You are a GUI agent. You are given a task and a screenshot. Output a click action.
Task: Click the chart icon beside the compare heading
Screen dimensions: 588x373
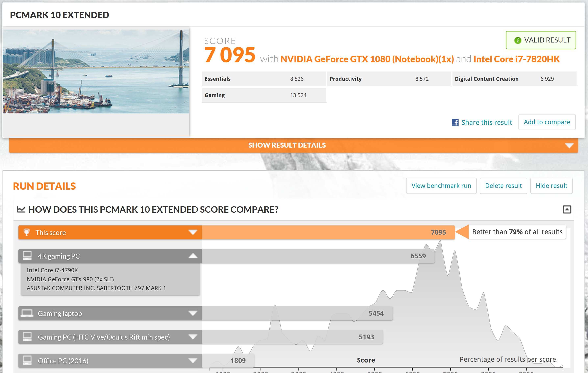pos(21,209)
